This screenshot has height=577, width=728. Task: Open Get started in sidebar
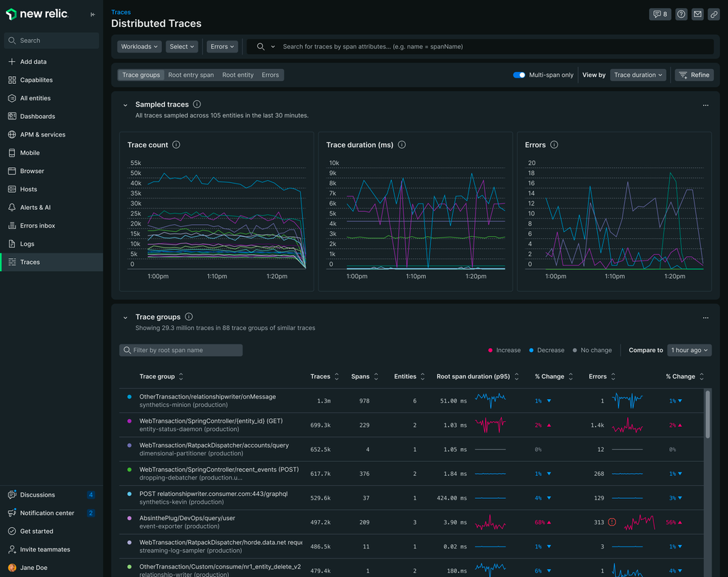51,531
